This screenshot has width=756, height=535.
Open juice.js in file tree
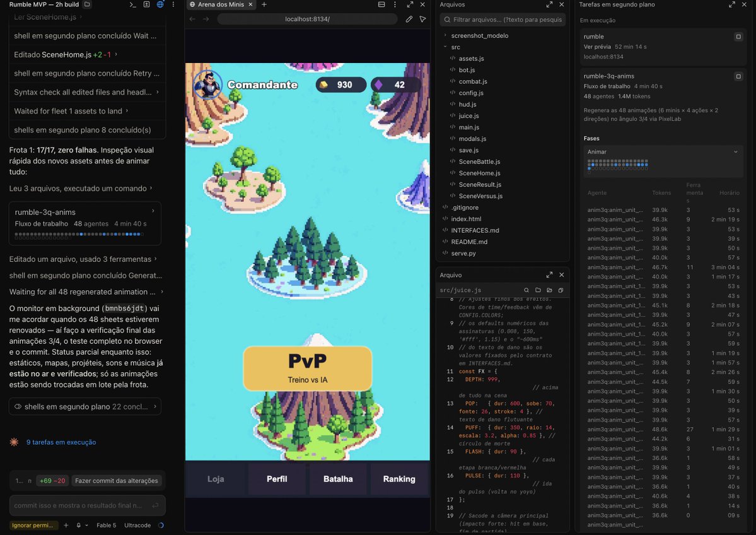point(468,116)
